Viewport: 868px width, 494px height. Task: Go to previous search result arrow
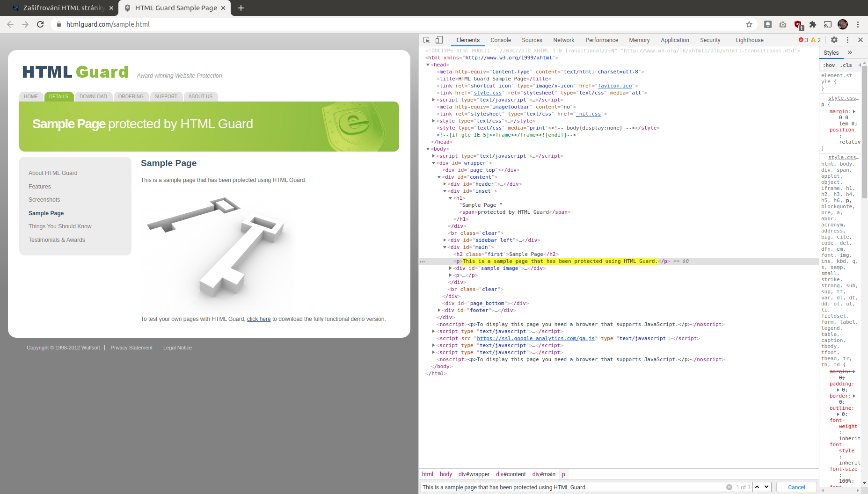tap(757, 487)
